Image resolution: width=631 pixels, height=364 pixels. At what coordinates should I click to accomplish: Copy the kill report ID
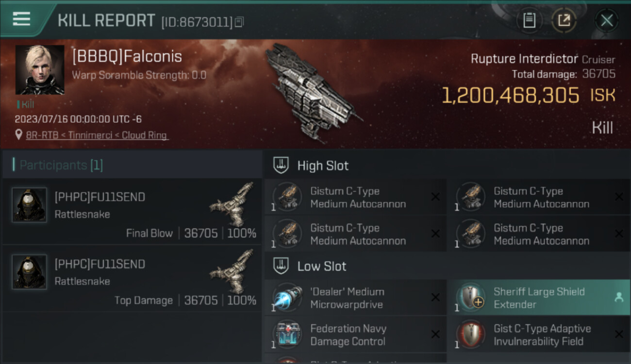(x=239, y=22)
